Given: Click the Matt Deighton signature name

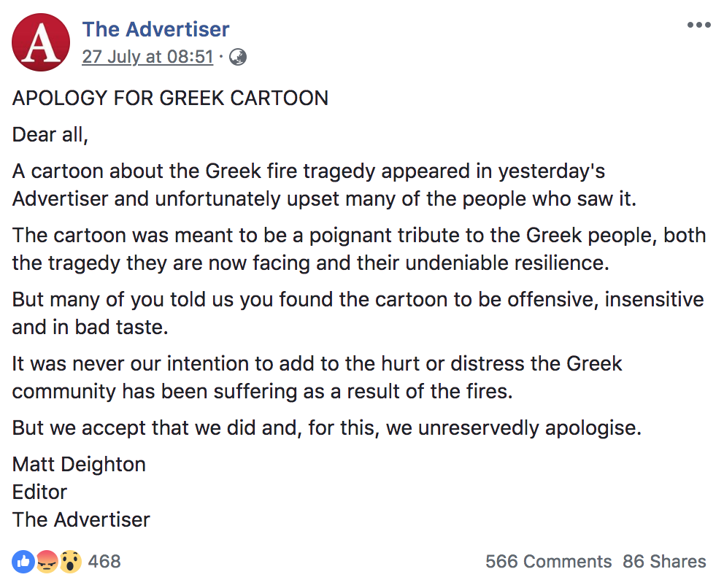Looking at the screenshot, I should point(79,464).
